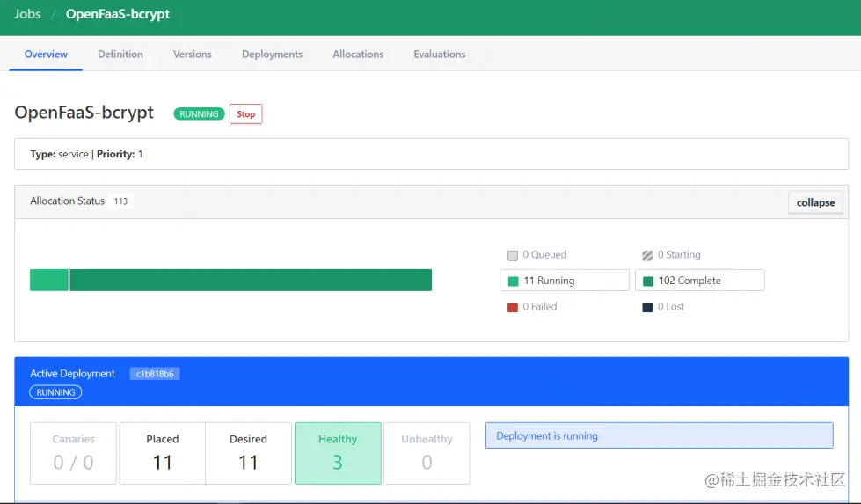Click the Unhealthy 0 metric box
861x504 pixels.
[427, 453]
